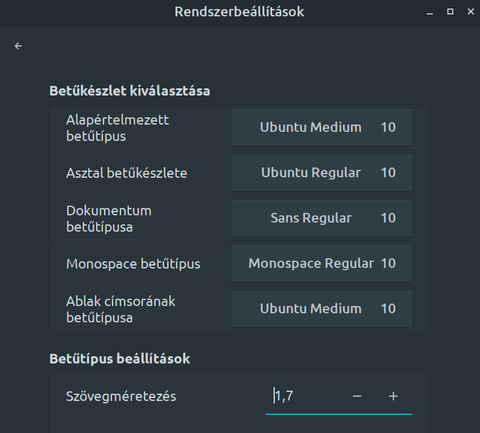Click the Monospace betűtípus label

coord(133,264)
